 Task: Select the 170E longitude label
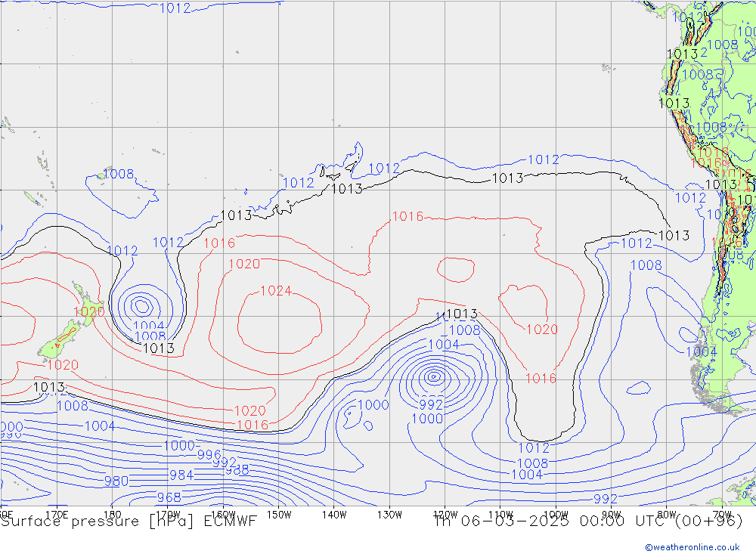[57, 515]
